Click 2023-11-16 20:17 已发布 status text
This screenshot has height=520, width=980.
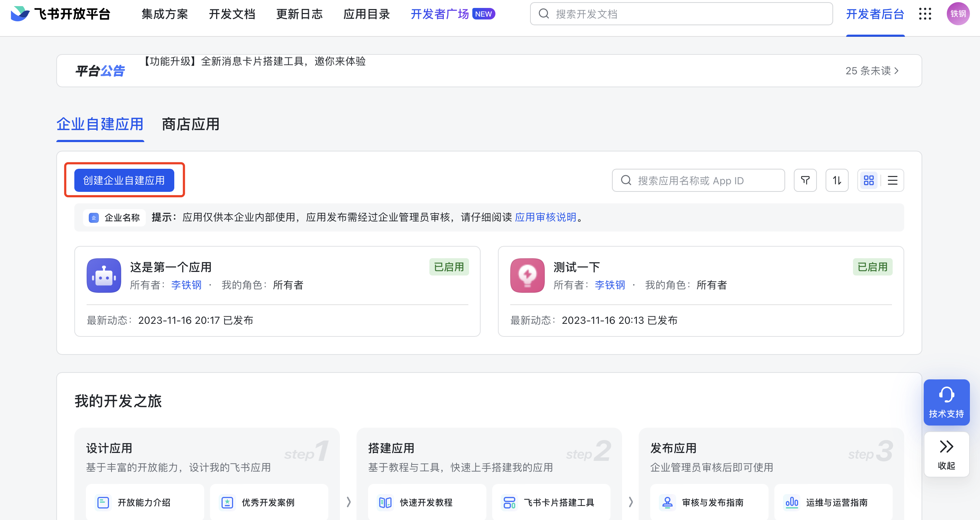(196, 321)
